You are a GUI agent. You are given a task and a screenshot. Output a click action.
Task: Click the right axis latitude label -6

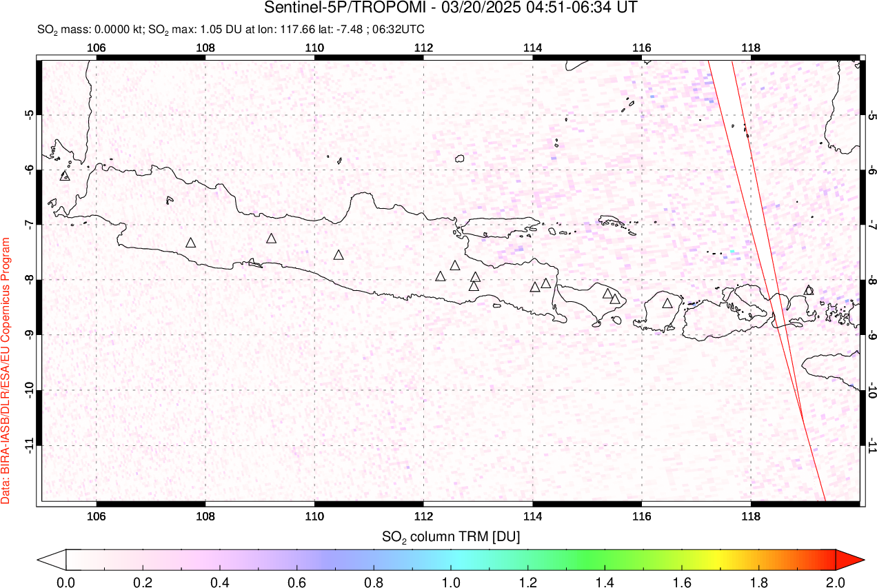[872, 170]
